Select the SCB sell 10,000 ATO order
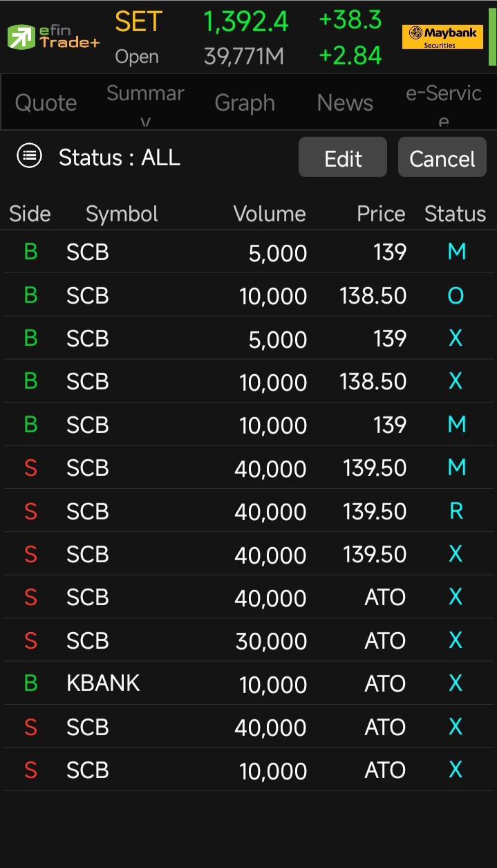This screenshot has width=497, height=868. 249,770
